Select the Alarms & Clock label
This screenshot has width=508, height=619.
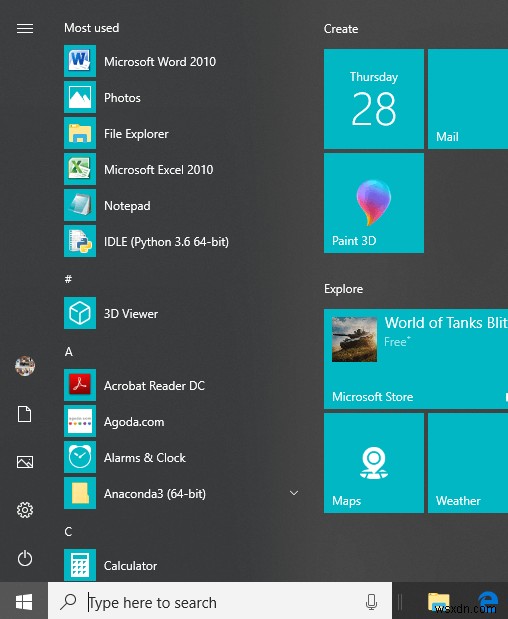[x=144, y=458]
